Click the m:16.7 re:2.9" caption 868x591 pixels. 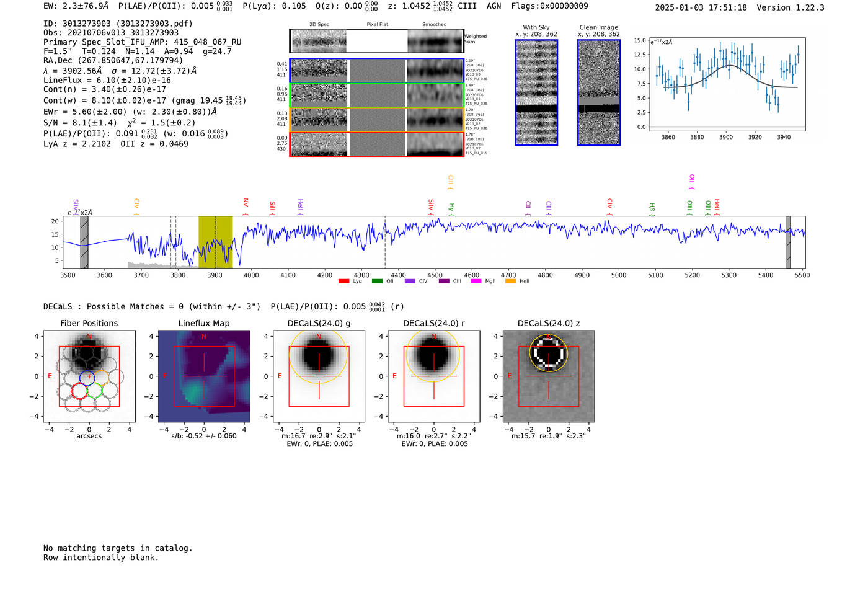pos(319,436)
